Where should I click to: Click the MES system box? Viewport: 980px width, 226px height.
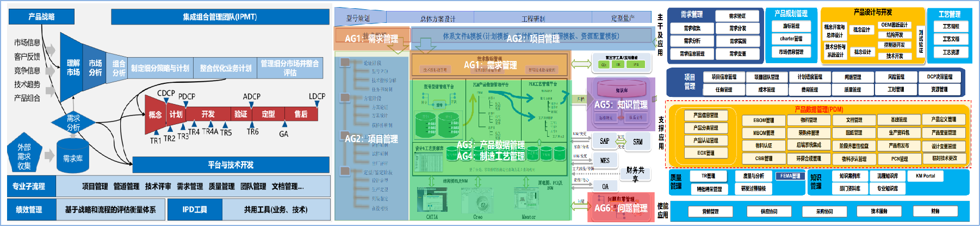604,161
